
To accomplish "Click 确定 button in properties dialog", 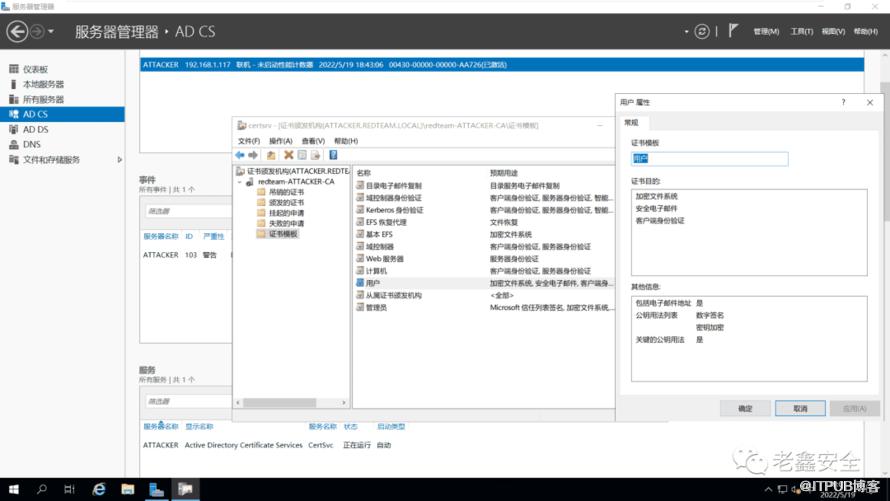I will pyautogui.click(x=745, y=409).
